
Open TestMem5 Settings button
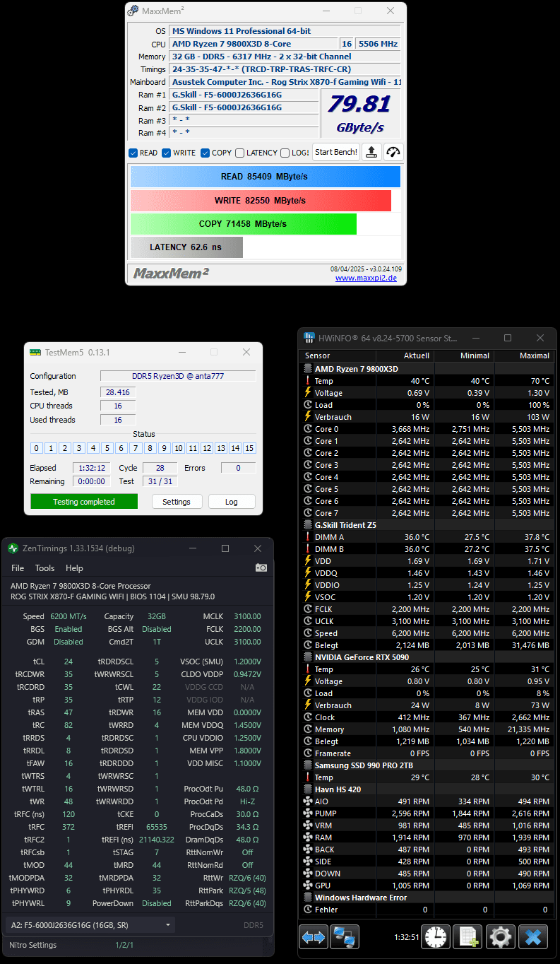(177, 502)
